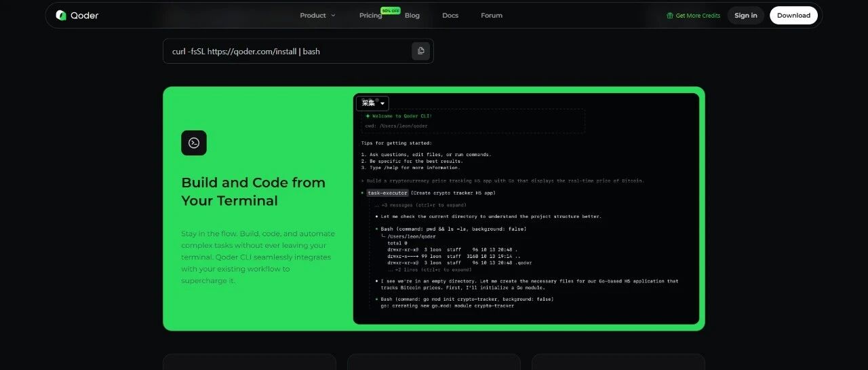Click the Tips for getting started line
868x370 pixels.
(396, 143)
